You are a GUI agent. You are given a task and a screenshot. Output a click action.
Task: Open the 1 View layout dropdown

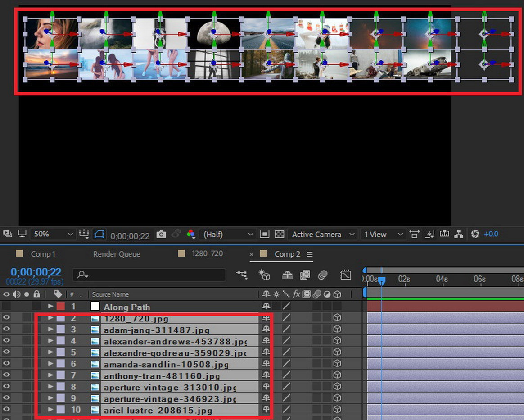click(383, 234)
